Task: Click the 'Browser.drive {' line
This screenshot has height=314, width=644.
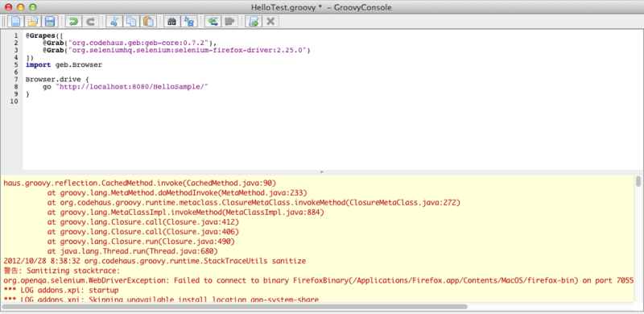Action: click(x=56, y=80)
